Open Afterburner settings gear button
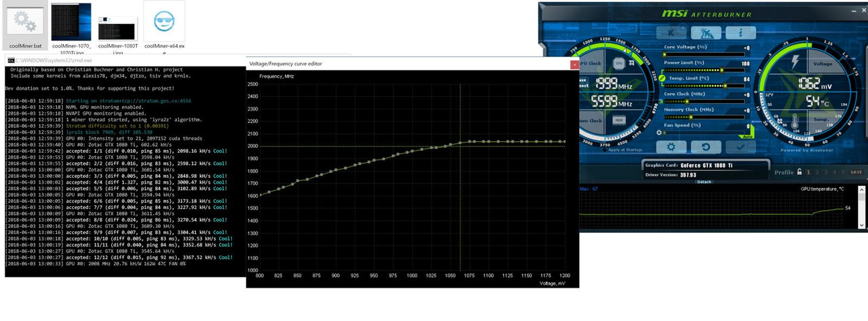 coord(671,147)
